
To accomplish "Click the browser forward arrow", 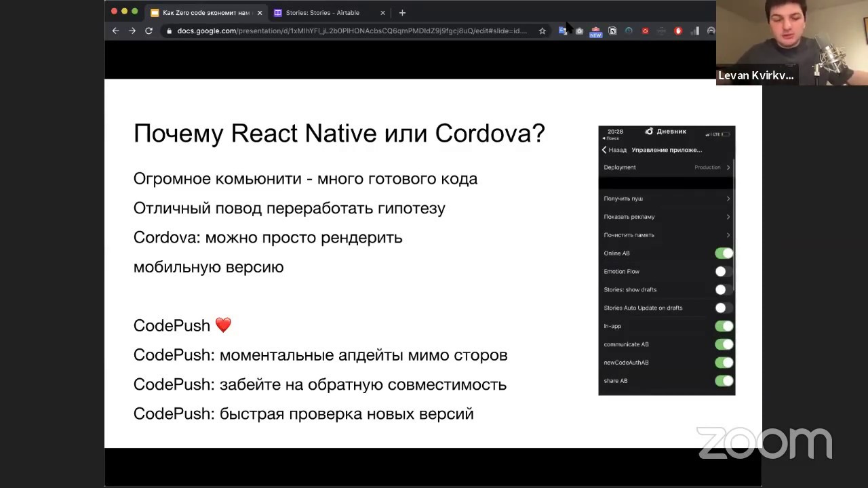I will pos(132,30).
